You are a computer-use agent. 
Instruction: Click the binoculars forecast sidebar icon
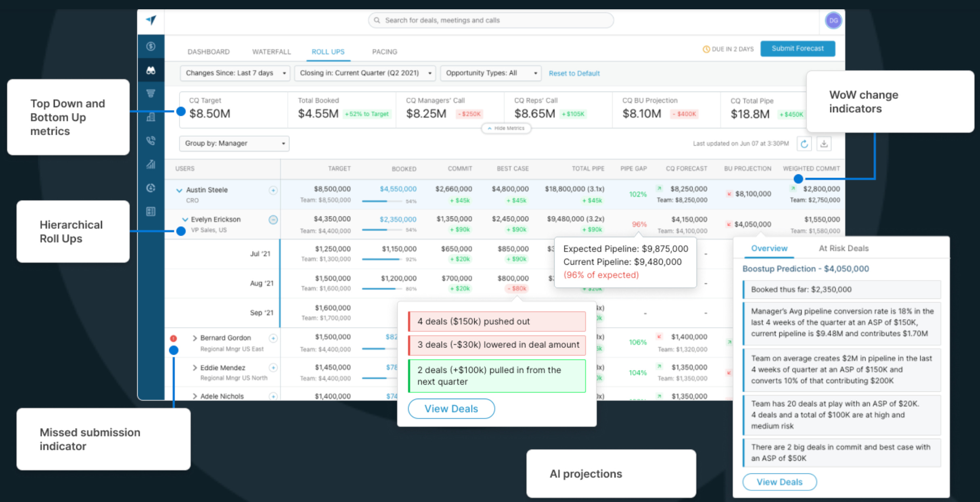[x=151, y=71]
